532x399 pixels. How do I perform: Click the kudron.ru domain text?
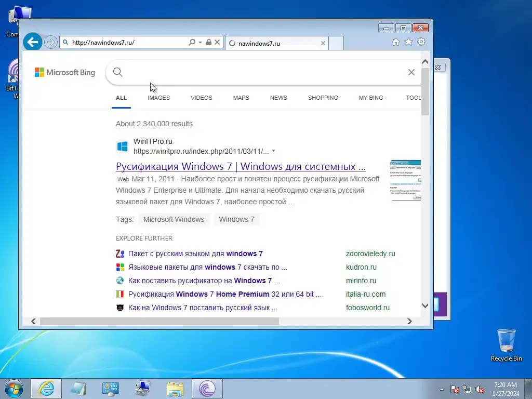(x=362, y=267)
